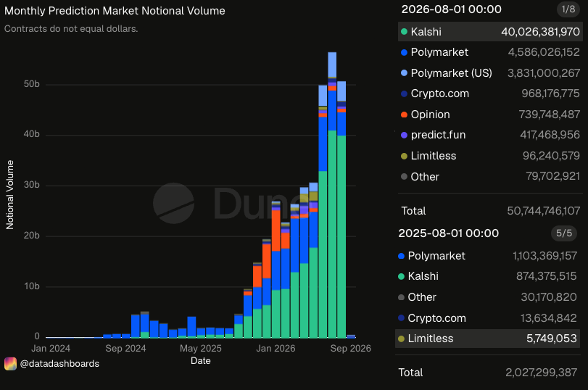
Task: Click the Kalshi green legend dot
Action: click(x=404, y=31)
